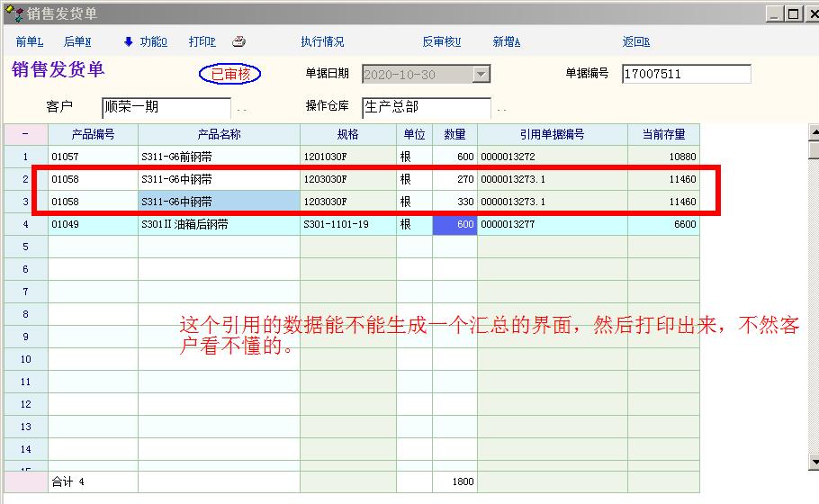
Task: Go to next document via 后单
Action: pyautogui.click(x=76, y=42)
